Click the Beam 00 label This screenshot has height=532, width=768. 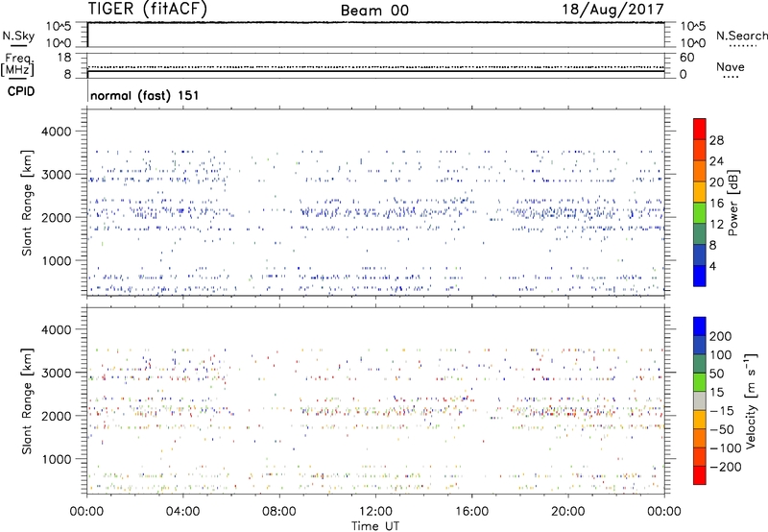tap(374, 11)
